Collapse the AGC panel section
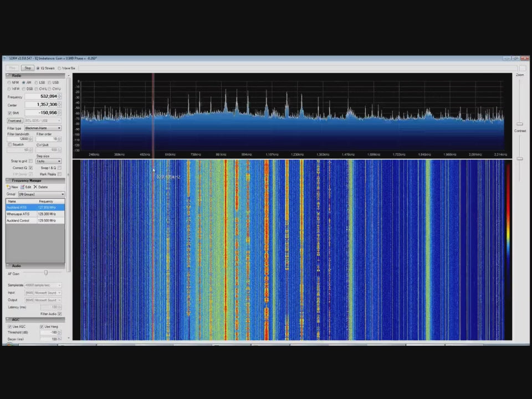The height and width of the screenshot is (399, 532). [x=8, y=320]
